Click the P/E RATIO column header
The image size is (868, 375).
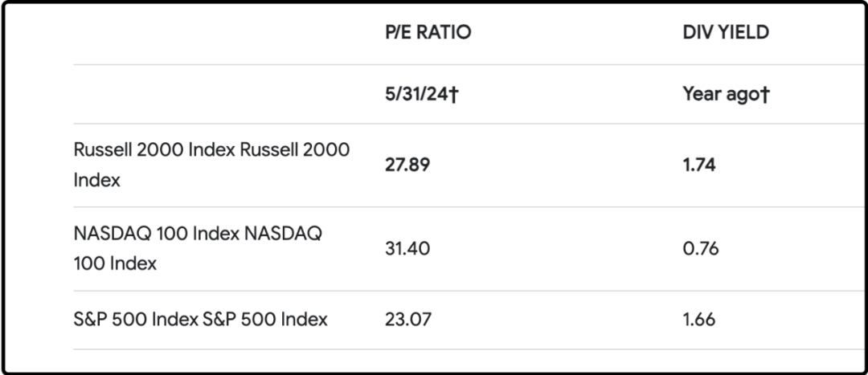tap(428, 33)
